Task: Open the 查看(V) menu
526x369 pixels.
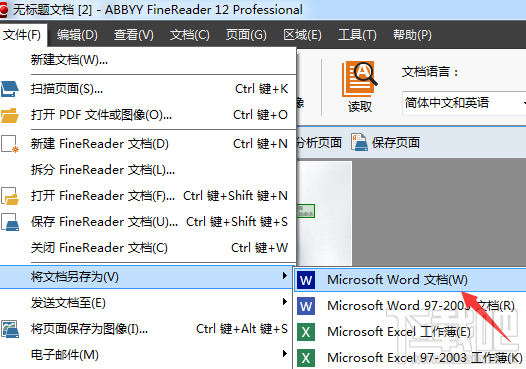Action: click(x=134, y=35)
